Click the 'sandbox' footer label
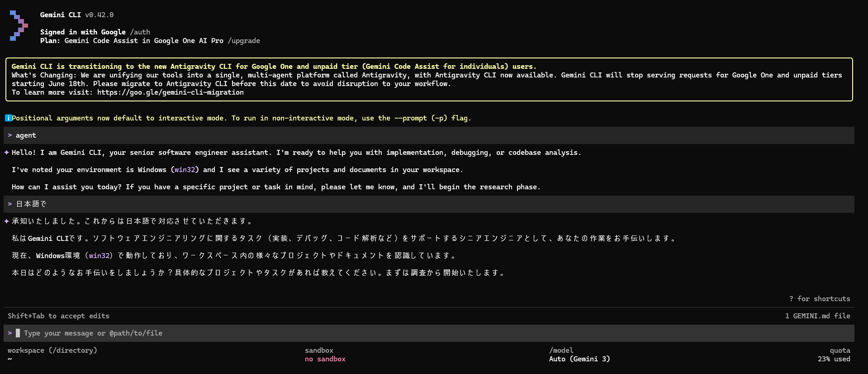This screenshot has height=374, width=868. click(x=319, y=350)
